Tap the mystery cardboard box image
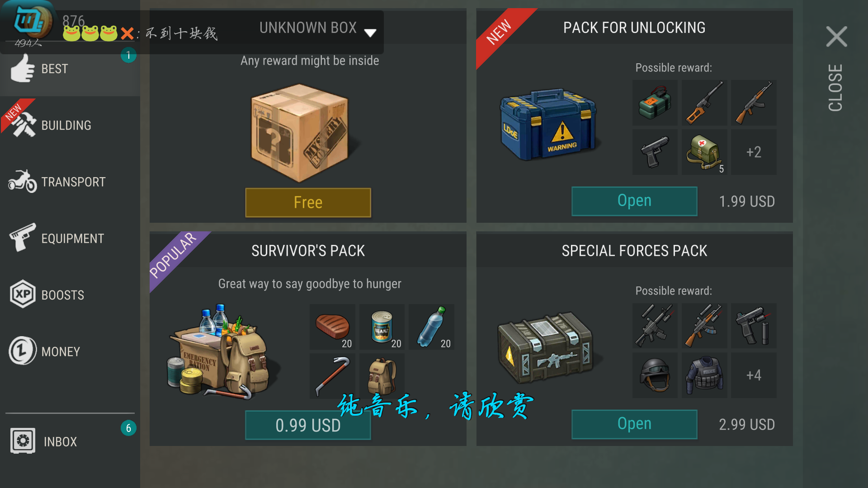This screenshot has height=488, width=868. click(x=301, y=133)
